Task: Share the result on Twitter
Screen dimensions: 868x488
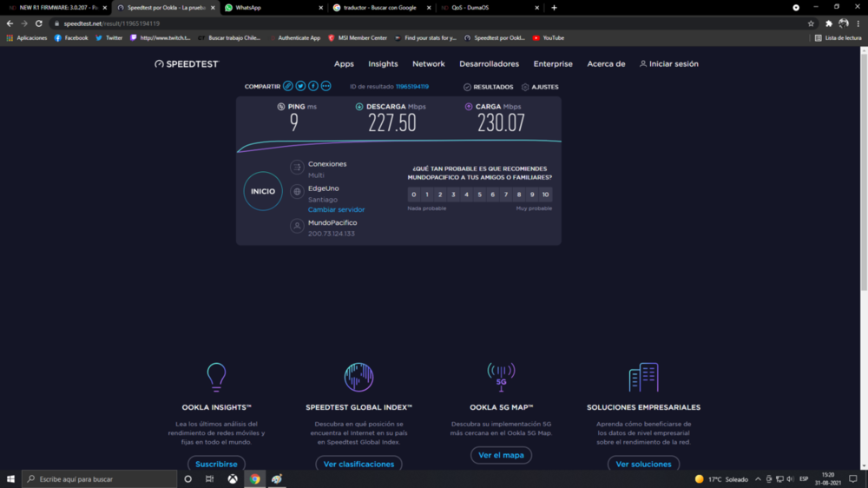Action: click(300, 87)
